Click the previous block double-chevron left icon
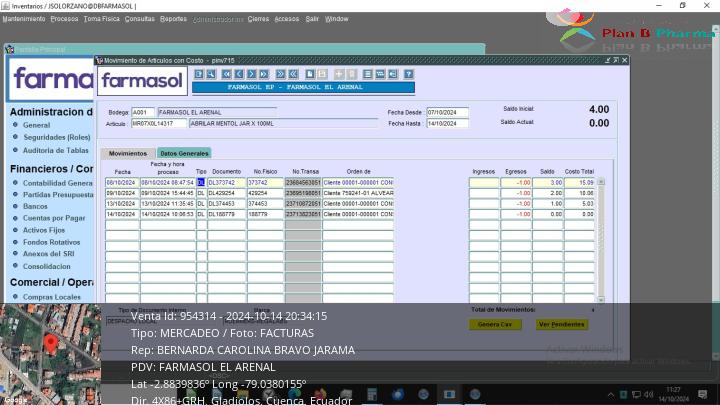This screenshot has width=720, height=405. point(292,74)
